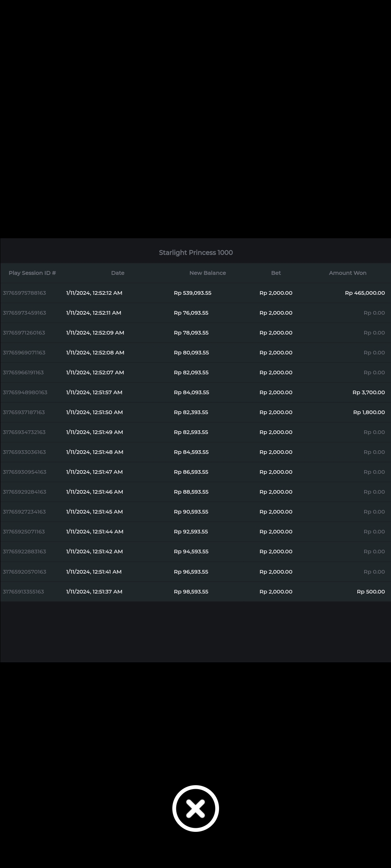Click the Rp 98,593.55 balance entry

click(191, 592)
